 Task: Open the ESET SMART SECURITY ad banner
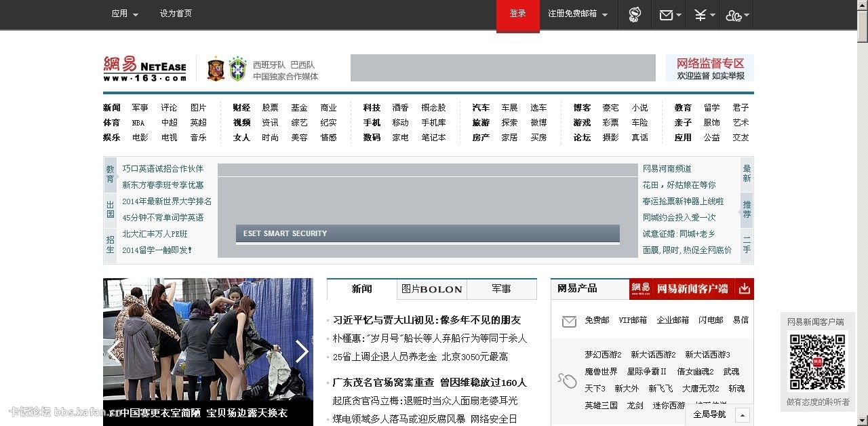[x=428, y=234]
